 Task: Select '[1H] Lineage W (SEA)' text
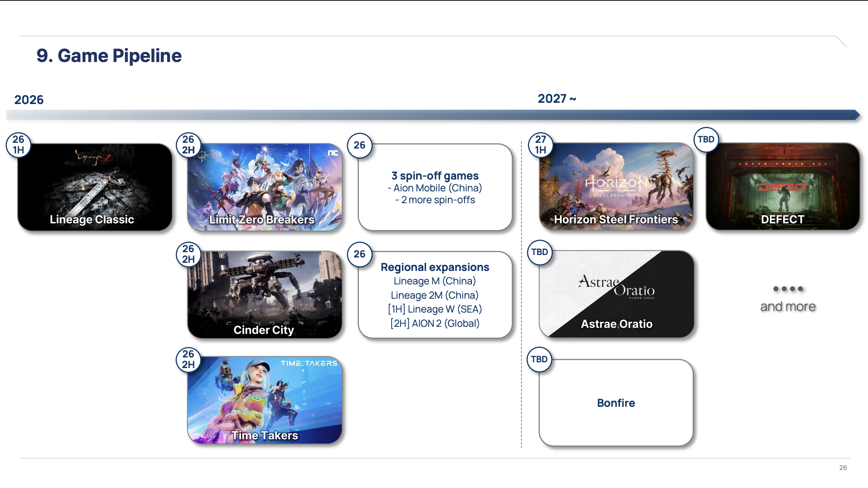click(x=435, y=309)
